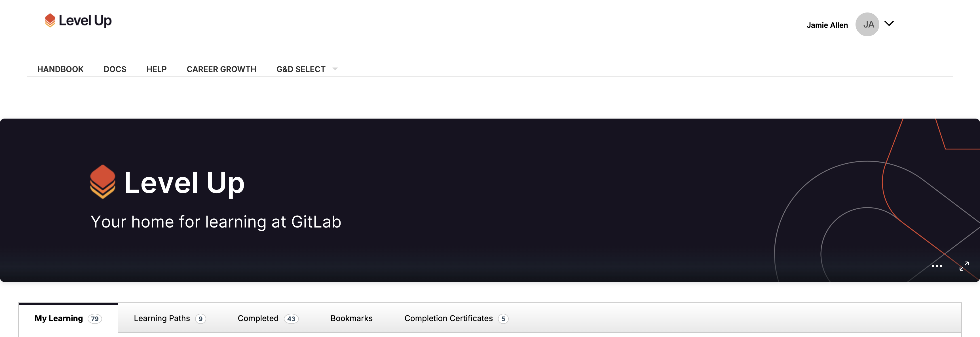This screenshot has width=980, height=337.
Task: Click the user avatar JA icon
Action: 869,24
